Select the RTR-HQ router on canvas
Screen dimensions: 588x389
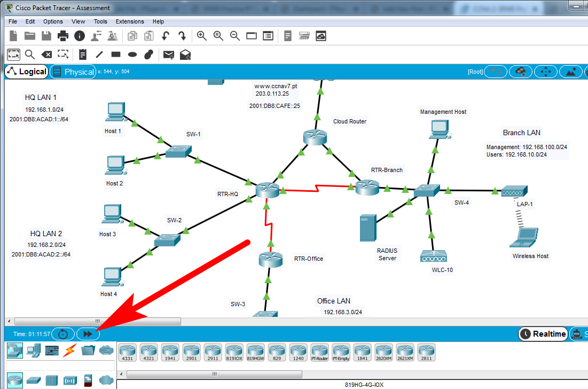[268, 190]
